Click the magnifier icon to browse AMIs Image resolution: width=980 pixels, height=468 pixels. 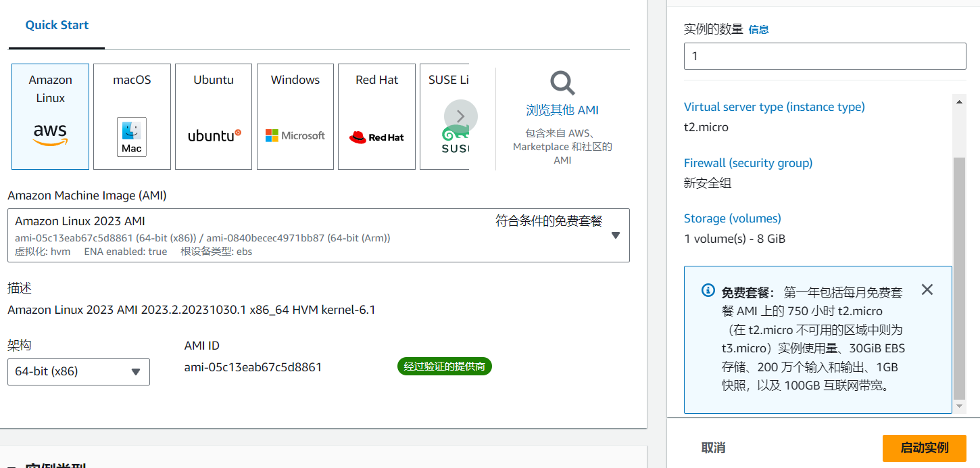[562, 84]
